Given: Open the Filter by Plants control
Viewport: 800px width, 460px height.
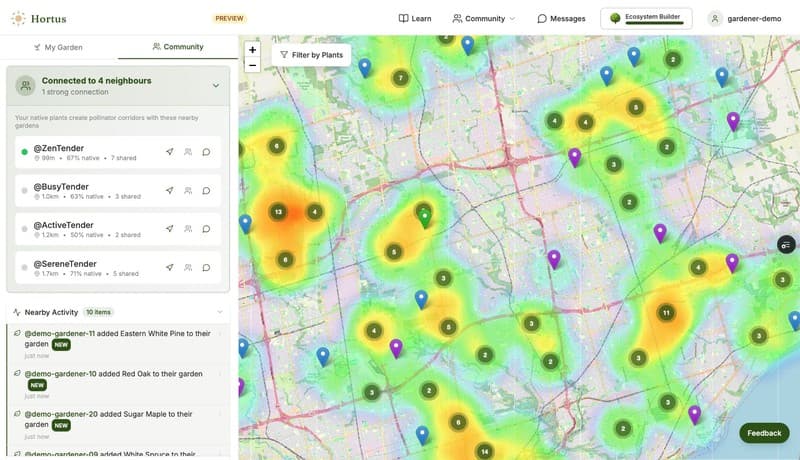Looking at the screenshot, I should click(311, 55).
